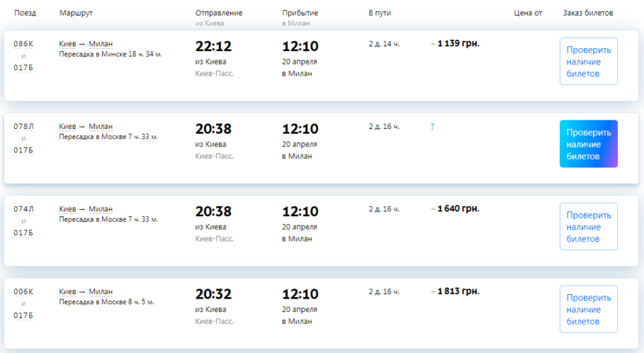
Task: Click the "Цена от" column header
Action: coord(528,13)
